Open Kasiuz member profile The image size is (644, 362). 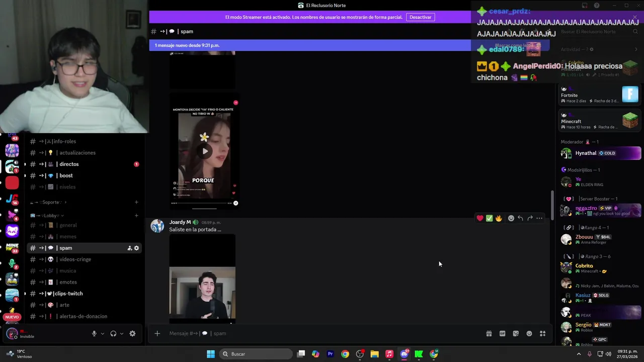tap(600, 297)
